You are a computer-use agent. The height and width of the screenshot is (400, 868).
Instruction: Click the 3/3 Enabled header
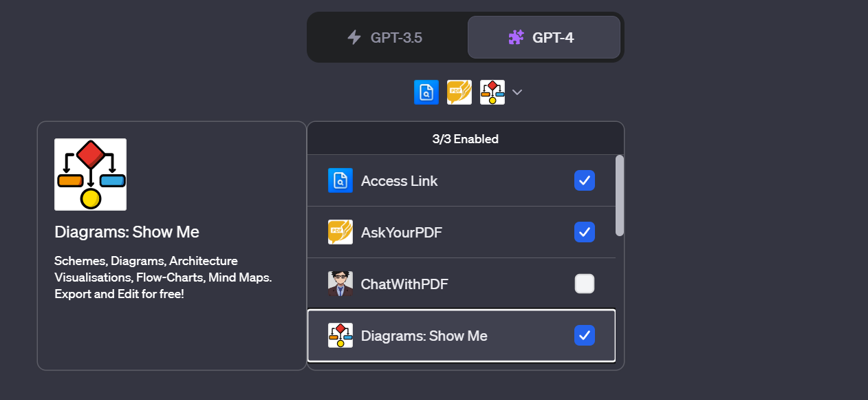[x=465, y=138]
